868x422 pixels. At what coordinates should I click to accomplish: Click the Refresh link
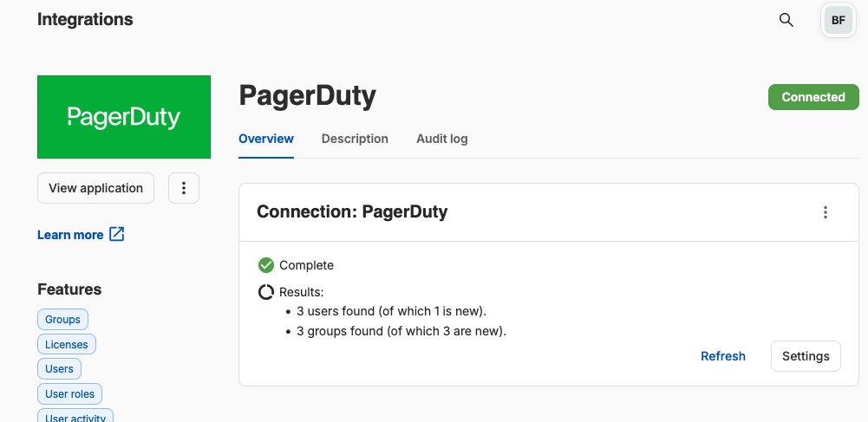pyautogui.click(x=723, y=356)
